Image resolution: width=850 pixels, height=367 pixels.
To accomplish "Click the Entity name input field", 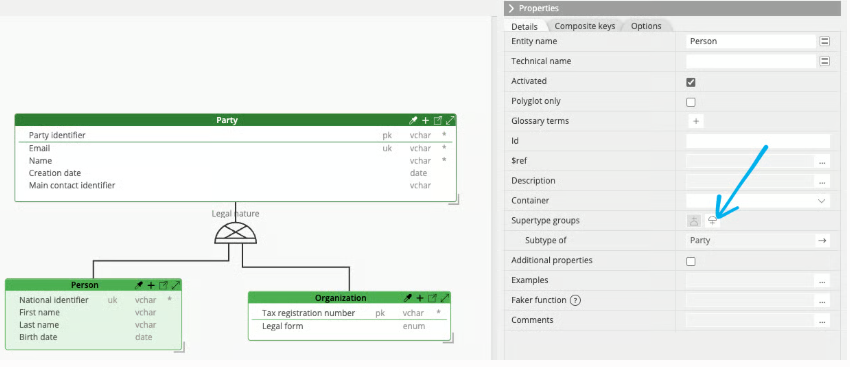I will pos(751,41).
